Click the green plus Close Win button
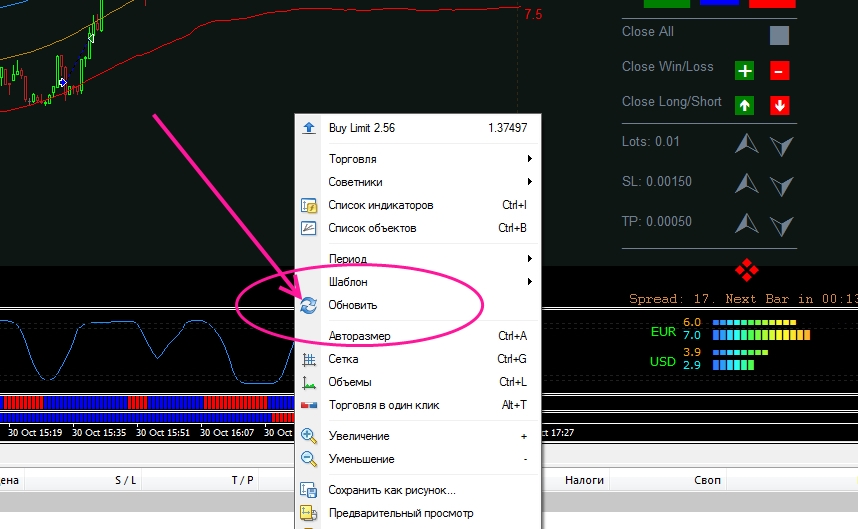 pyautogui.click(x=744, y=71)
